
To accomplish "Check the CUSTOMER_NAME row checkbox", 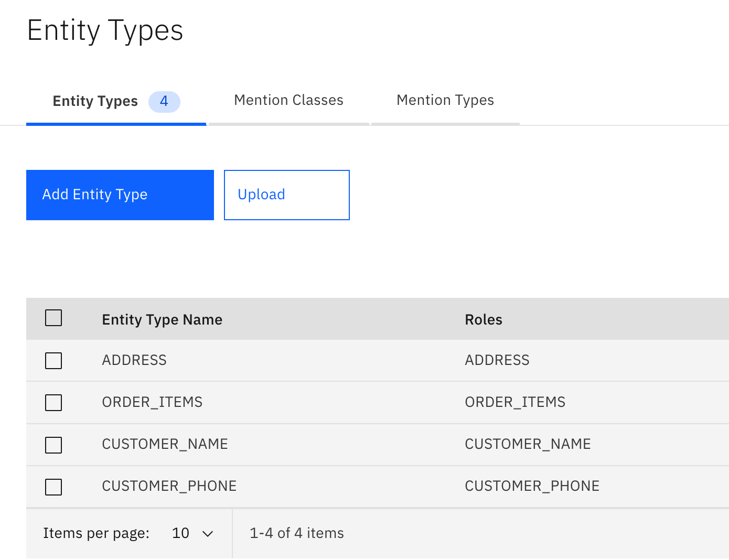I will [x=53, y=445].
